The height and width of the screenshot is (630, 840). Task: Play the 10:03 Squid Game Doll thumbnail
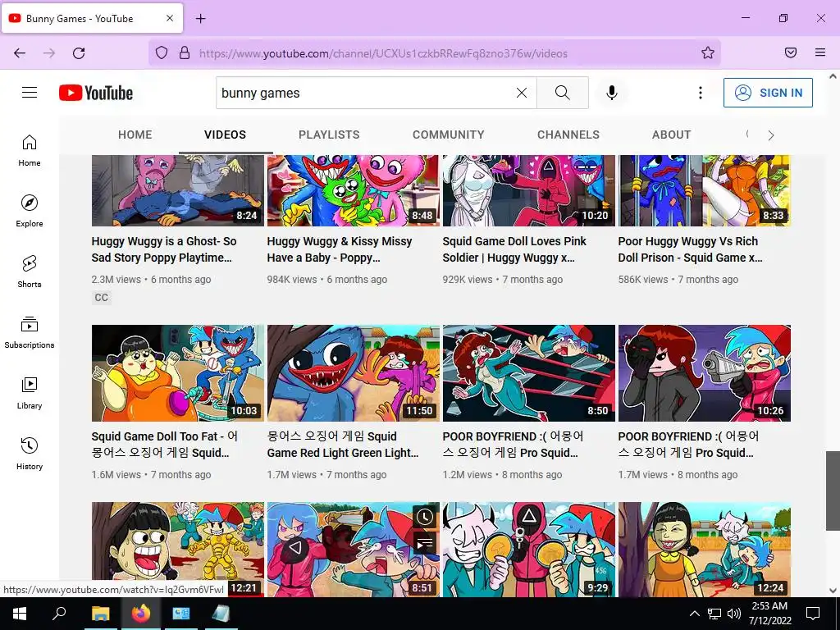point(178,373)
